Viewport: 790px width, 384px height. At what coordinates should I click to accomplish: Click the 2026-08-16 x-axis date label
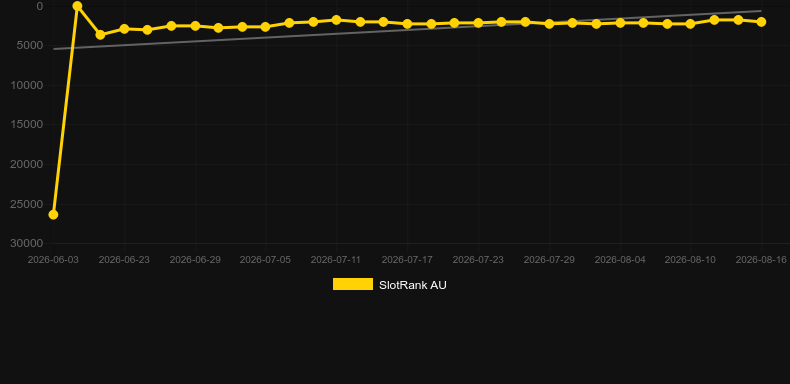(x=761, y=260)
